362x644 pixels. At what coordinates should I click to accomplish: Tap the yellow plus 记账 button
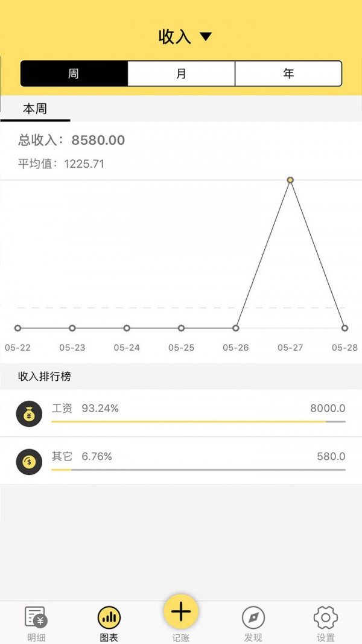coord(181,612)
